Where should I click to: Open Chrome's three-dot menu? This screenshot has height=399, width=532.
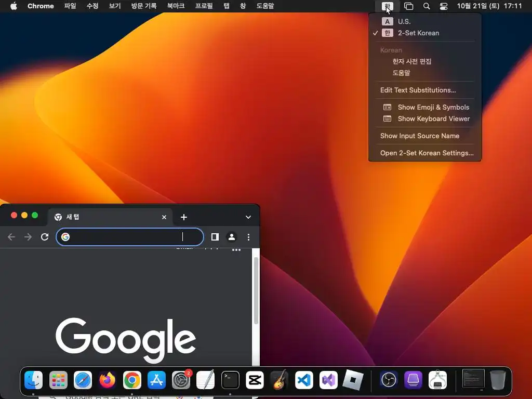click(249, 237)
